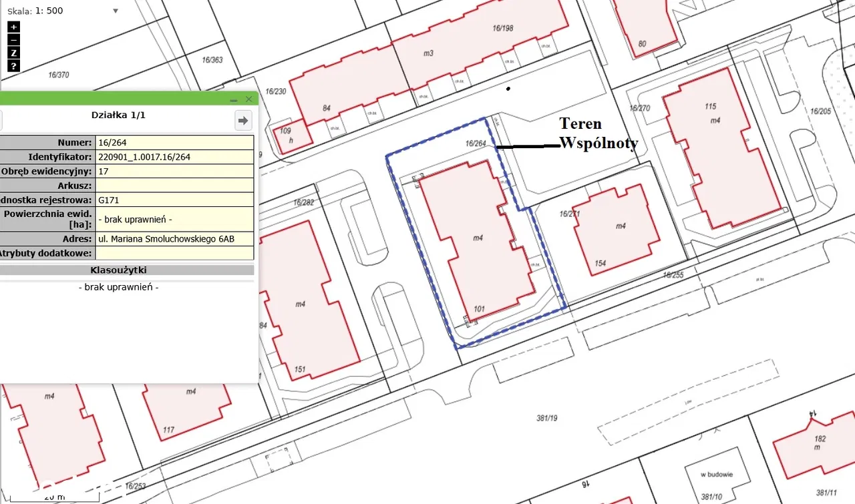Minimize the Działka info panel

tap(234, 99)
